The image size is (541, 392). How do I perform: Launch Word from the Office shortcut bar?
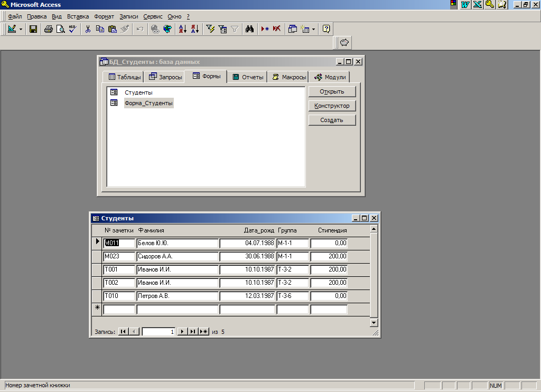pyautogui.click(x=465, y=4)
